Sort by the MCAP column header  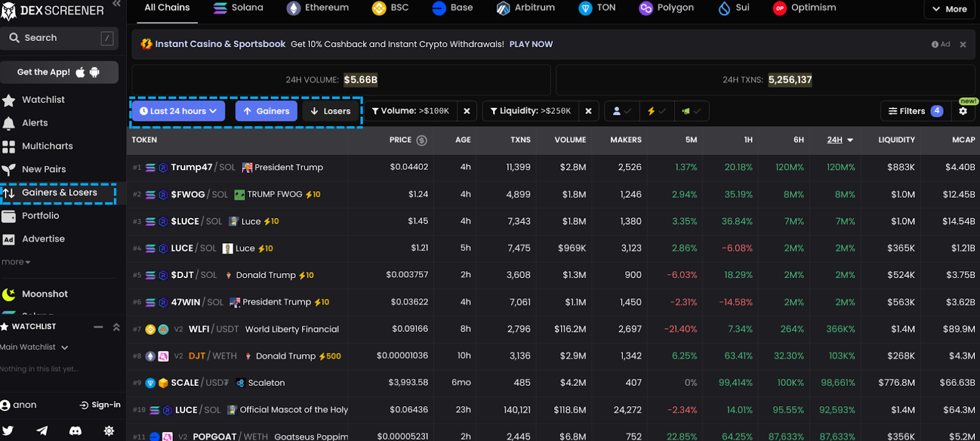pos(963,140)
